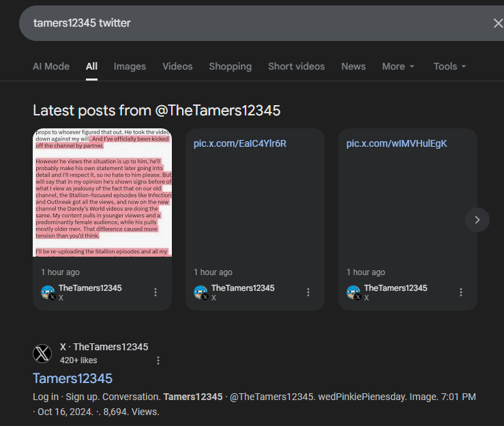The height and width of the screenshot is (426, 504).
Task: Switch to the News tab
Action: (353, 66)
